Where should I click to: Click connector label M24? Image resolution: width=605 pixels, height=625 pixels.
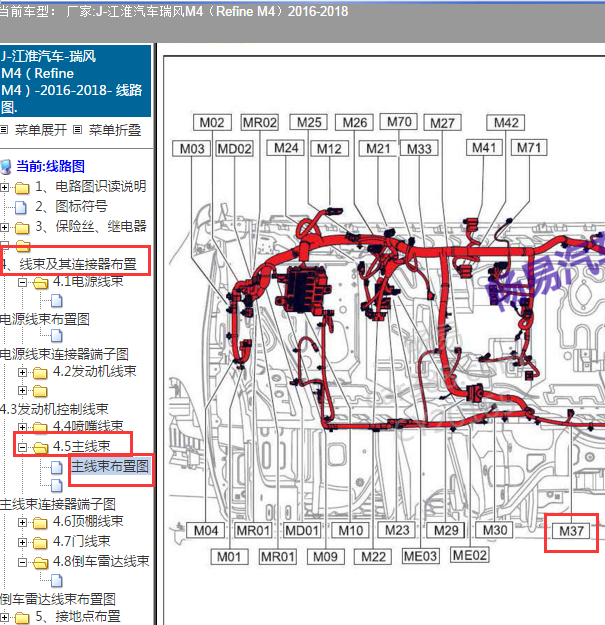pos(286,148)
